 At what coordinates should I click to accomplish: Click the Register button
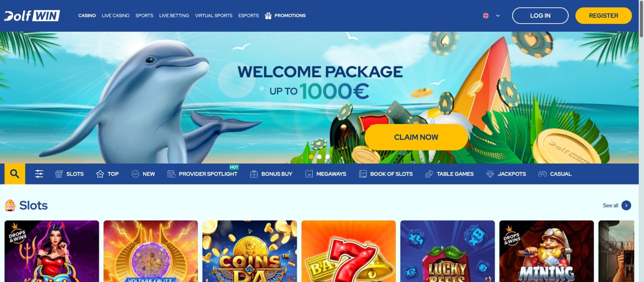click(603, 16)
